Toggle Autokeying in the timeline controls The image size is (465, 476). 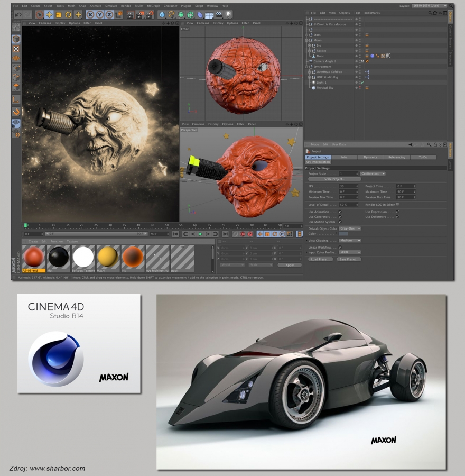click(x=243, y=234)
